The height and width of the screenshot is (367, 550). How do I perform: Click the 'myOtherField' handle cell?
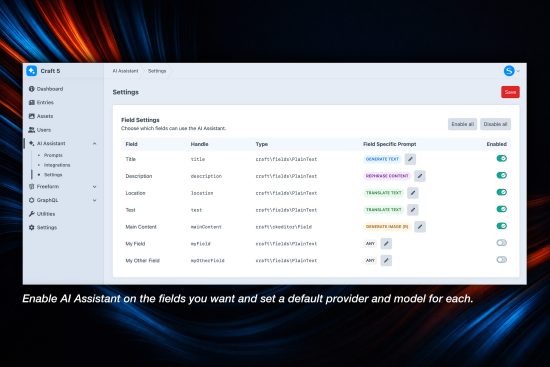[207, 261]
